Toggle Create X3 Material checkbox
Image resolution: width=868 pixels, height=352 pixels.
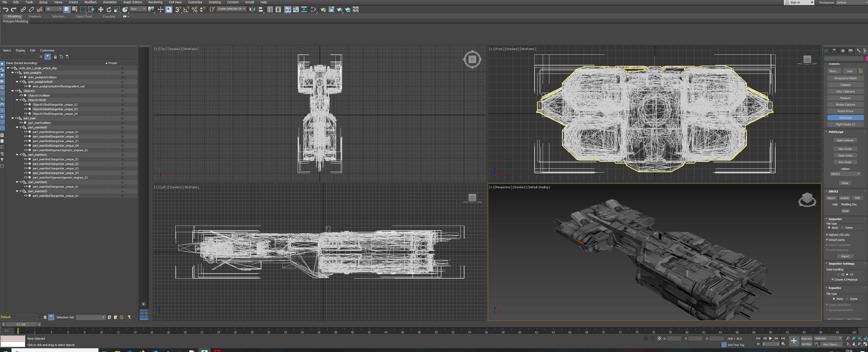[x=833, y=280]
